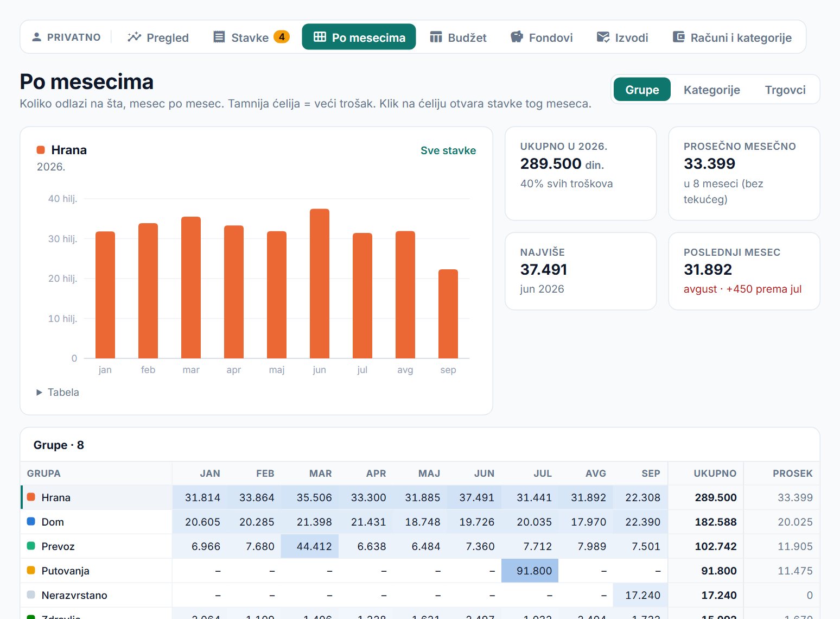This screenshot has width=840, height=619.
Task: Open Putovanja July cell 91.800
Action: [x=530, y=571]
